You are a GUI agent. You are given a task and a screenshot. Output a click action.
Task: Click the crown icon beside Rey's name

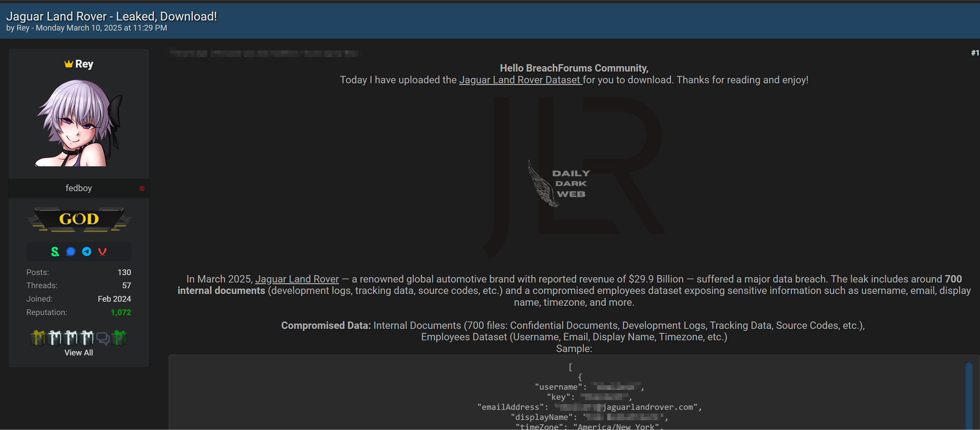pos(69,64)
